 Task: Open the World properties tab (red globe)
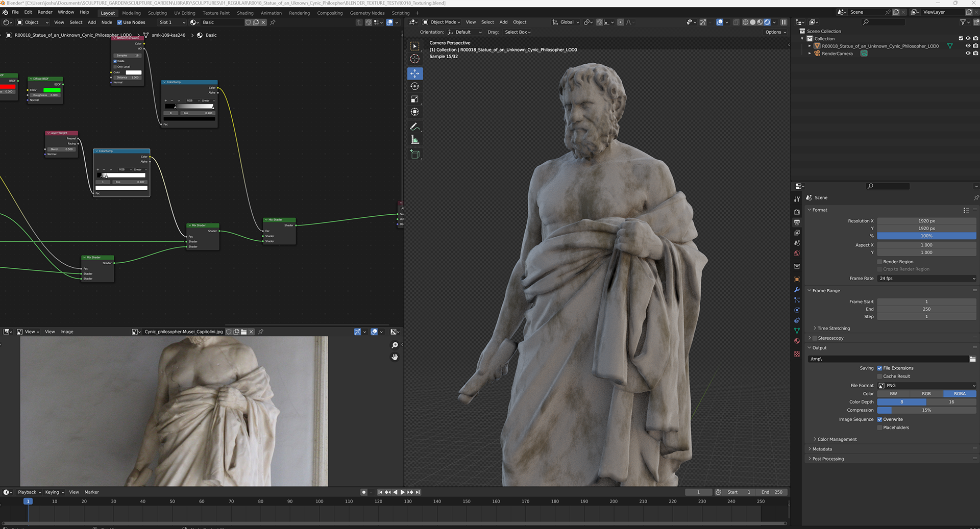[797, 253]
